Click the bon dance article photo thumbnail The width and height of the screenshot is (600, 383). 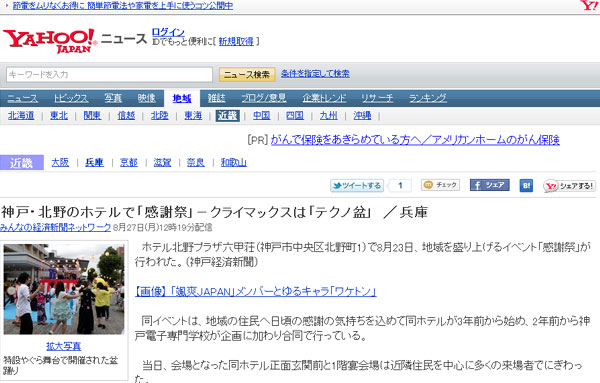(x=64, y=289)
